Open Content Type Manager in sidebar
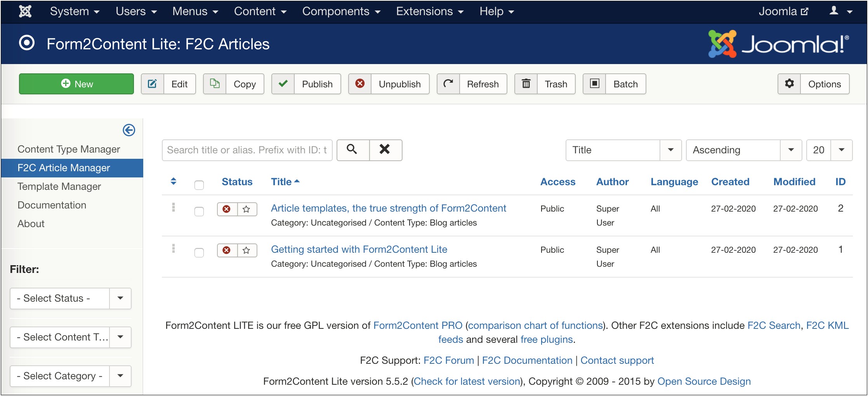Viewport: 868px width, 396px height. pos(69,149)
